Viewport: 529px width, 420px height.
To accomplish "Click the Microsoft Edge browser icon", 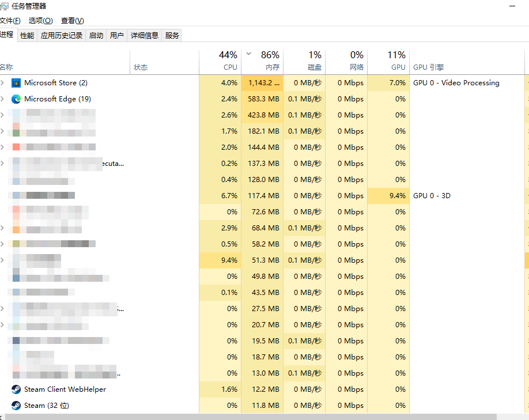I will click(x=17, y=99).
